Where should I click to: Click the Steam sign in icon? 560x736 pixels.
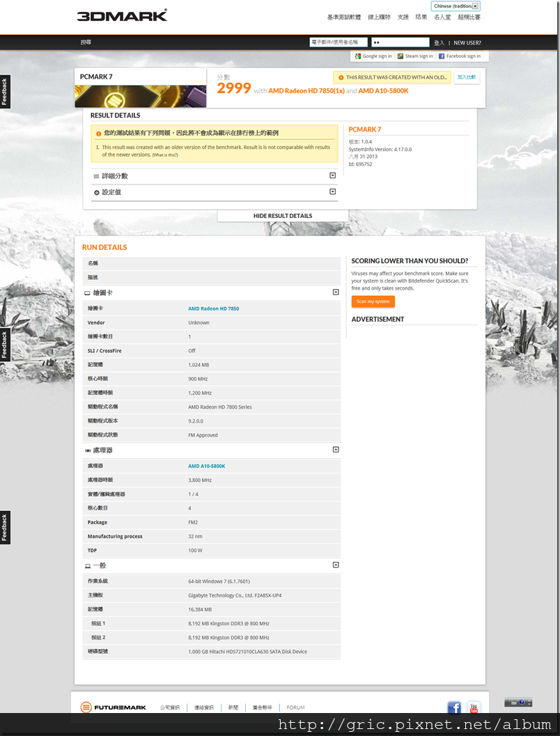(400, 56)
